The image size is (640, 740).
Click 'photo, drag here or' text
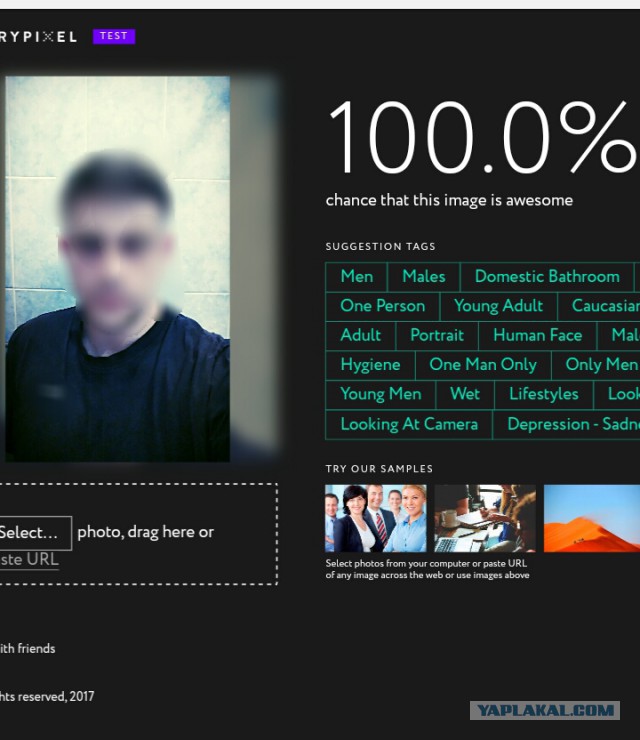[145, 532]
